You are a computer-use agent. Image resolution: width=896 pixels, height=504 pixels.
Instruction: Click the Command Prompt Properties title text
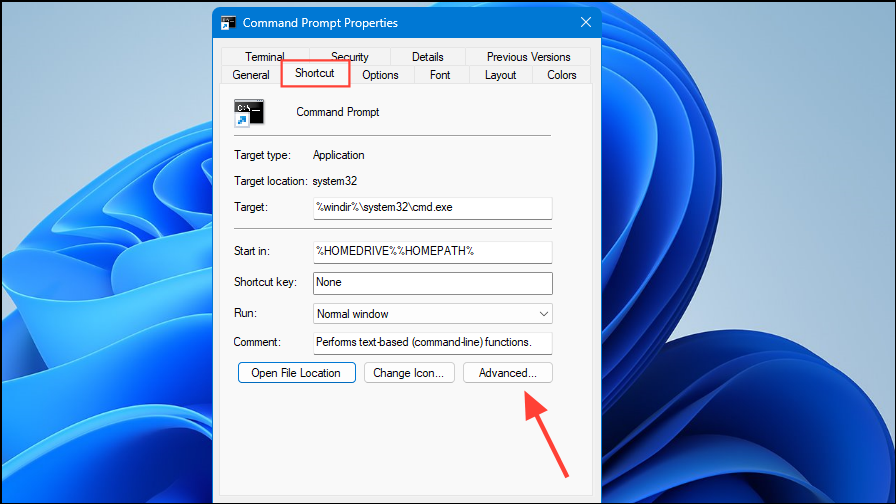[x=320, y=23]
